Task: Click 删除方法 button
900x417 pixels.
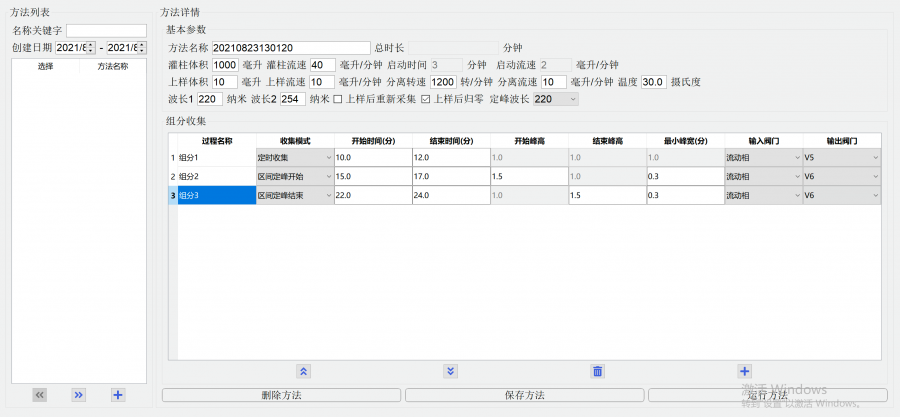Action: [x=281, y=395]
